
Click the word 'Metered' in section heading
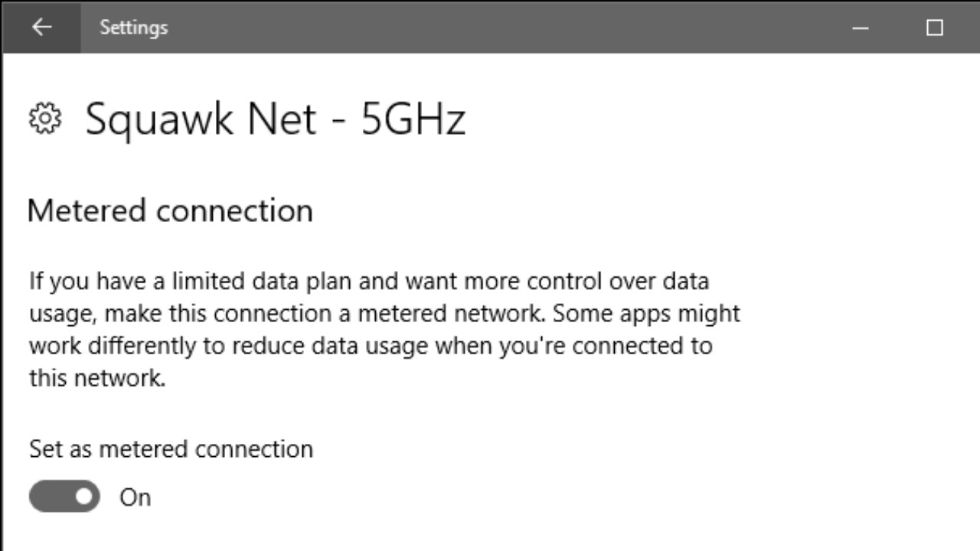tap(87, 210)
